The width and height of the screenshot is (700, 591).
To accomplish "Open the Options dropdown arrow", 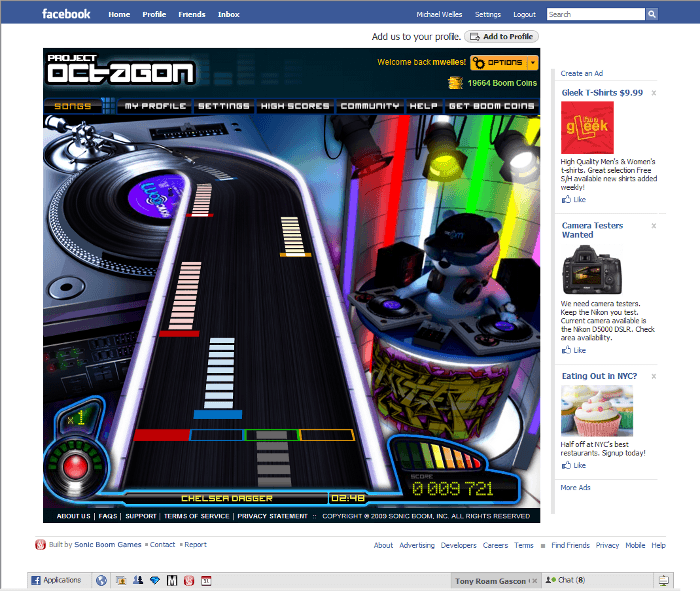I will point(533,63).
